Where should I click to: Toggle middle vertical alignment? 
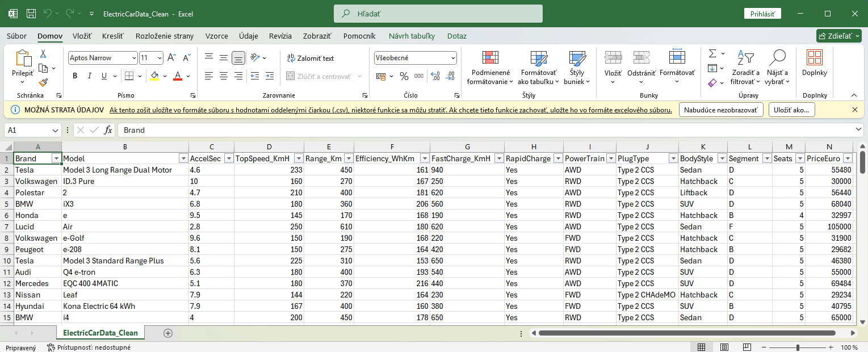click(x=224, y=58)
